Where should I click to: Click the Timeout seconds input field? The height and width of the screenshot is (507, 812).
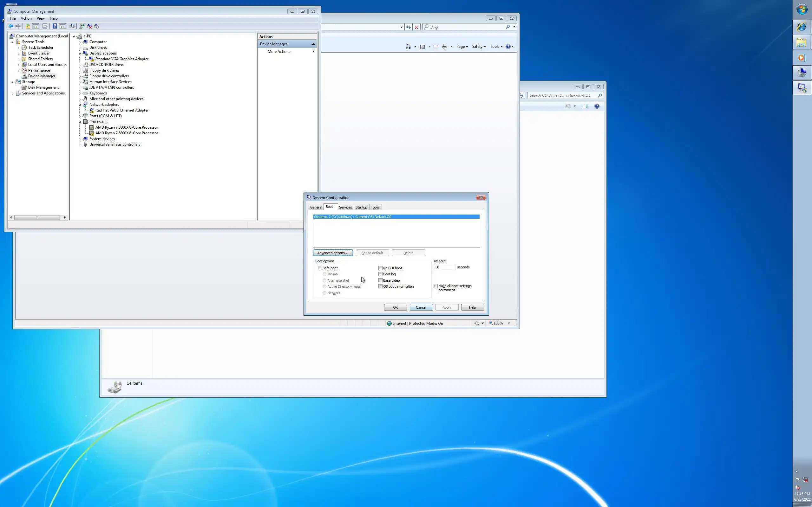[x=444, y=267]
